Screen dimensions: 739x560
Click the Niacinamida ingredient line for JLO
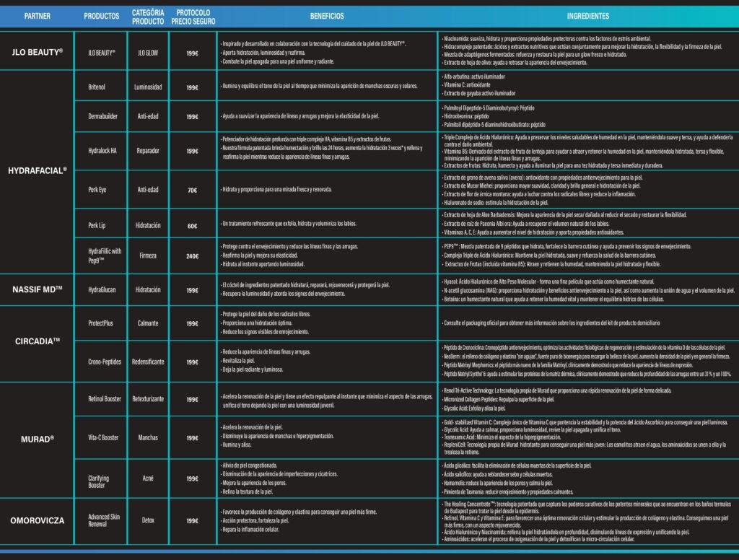tap(547, 39)
